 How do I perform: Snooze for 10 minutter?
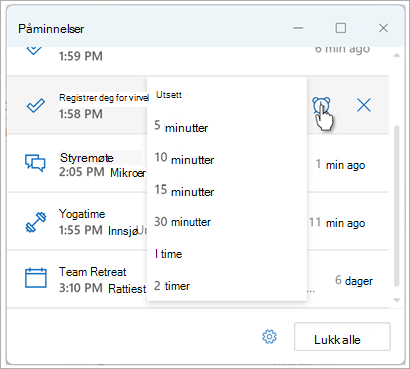227,158
